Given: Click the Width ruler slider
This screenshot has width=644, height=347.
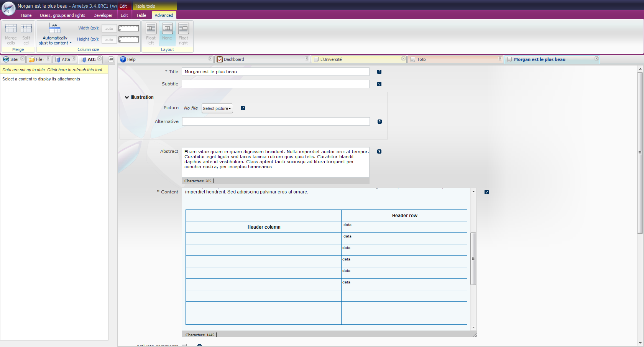Looking at the screenshot, I should (128, 28).
